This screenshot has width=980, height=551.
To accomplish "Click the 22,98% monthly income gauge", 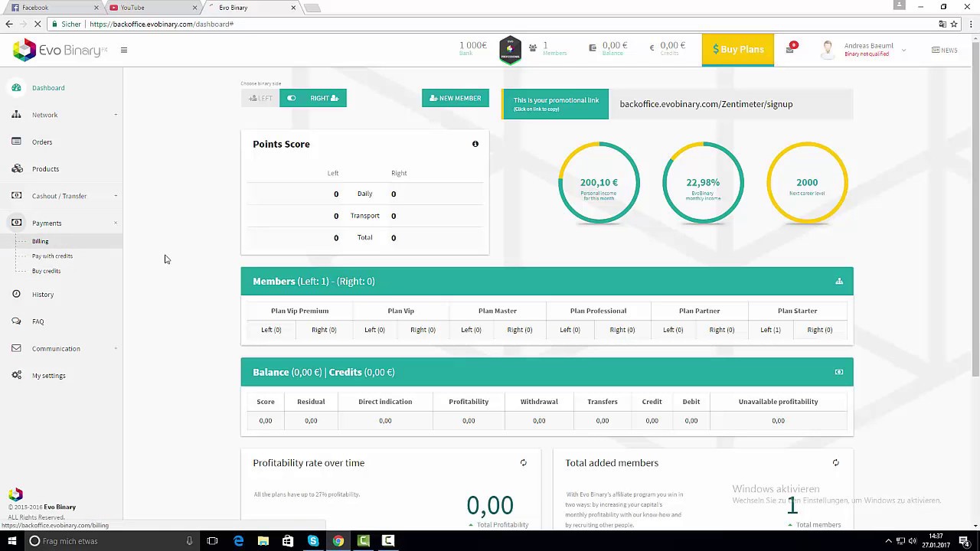I will tap(703, 182).
